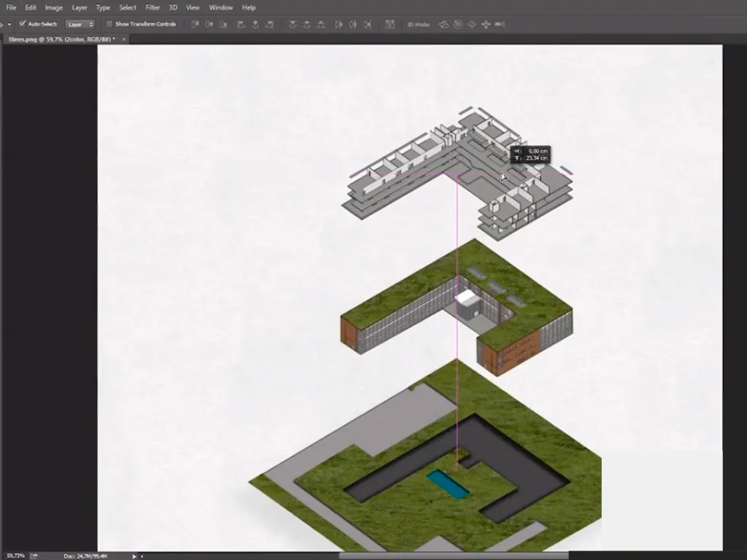The width and height of the screenshot is (747, 560).
Task: Open the 3D menu
Action: tap(173, 7)
